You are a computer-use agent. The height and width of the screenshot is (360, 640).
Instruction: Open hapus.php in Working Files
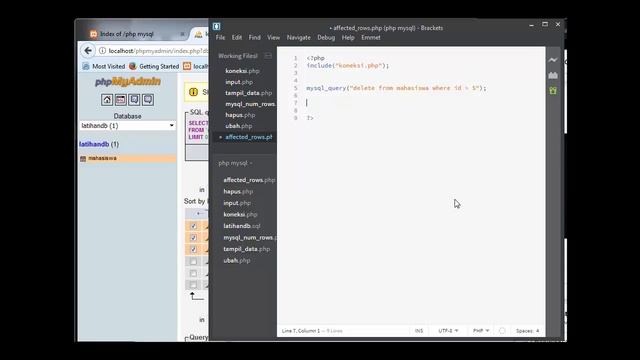pos(240,115)
